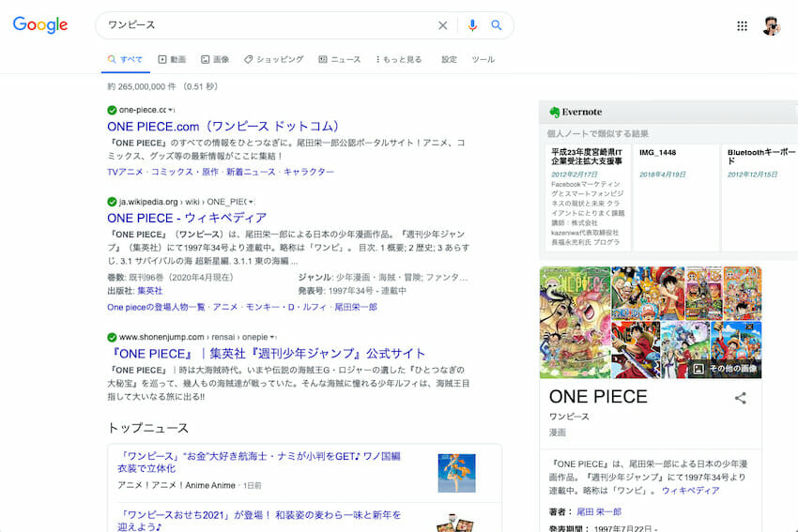Open the large green ONE PIECE cover image

[575, 323]
